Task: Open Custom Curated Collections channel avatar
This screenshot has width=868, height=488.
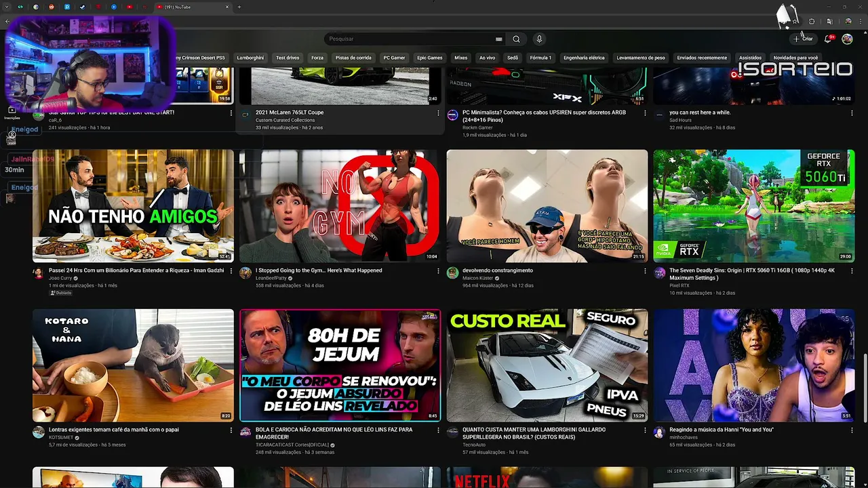Action: (x=245, y=115)
